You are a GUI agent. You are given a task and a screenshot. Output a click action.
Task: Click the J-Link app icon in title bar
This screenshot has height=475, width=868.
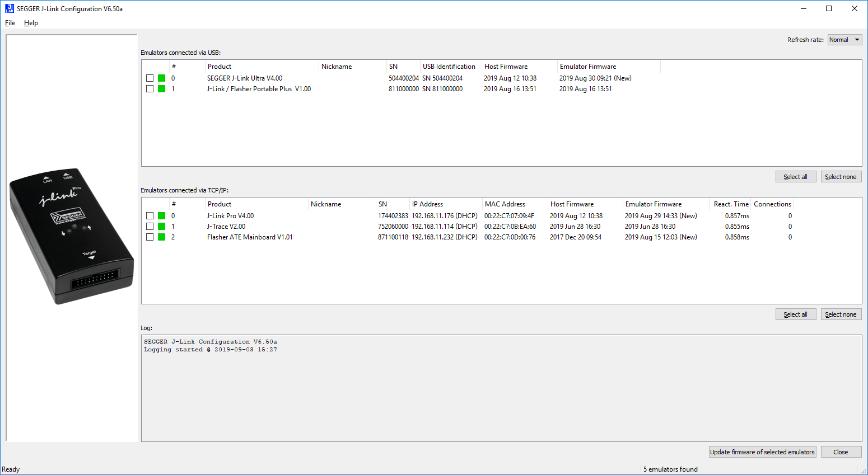[9, 8]
